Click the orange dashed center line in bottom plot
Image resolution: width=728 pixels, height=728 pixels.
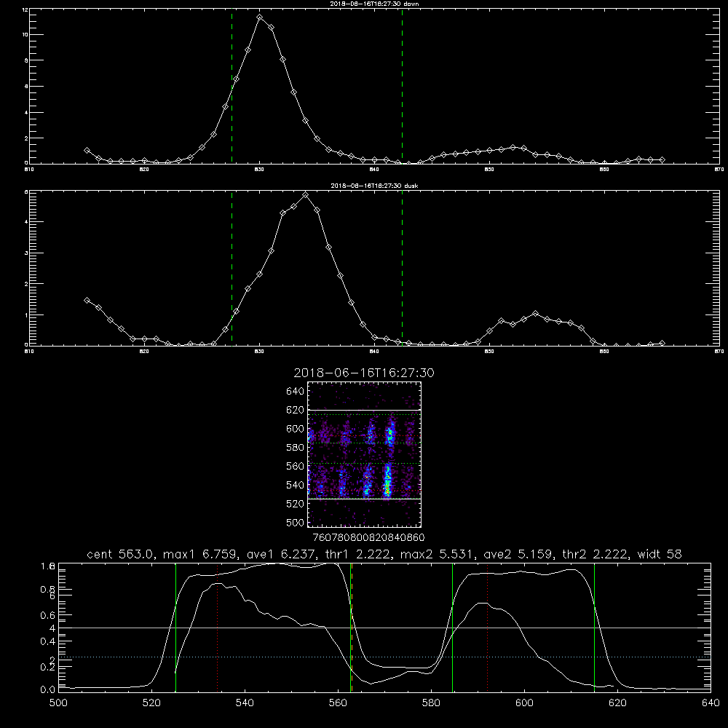[352, 628]
